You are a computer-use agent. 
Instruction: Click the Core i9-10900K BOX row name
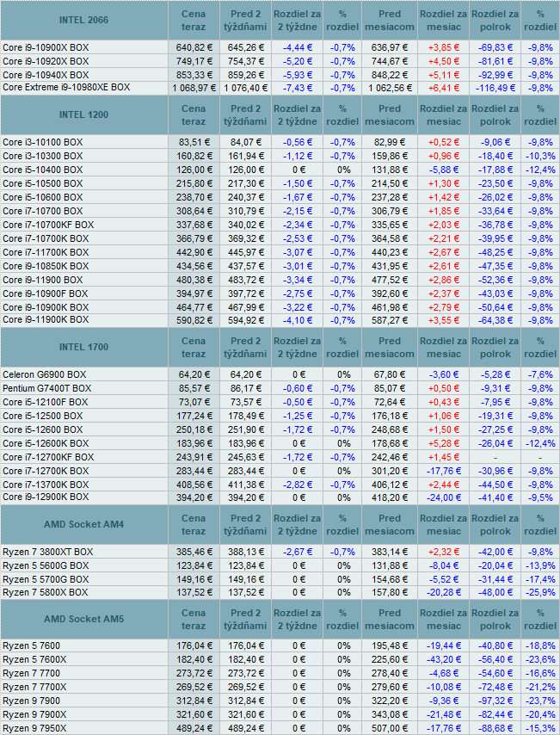(x=46, y=307)
